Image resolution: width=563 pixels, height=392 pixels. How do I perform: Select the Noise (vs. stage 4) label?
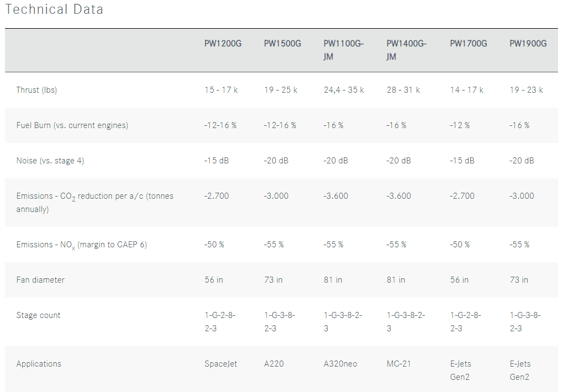point(50,161)
